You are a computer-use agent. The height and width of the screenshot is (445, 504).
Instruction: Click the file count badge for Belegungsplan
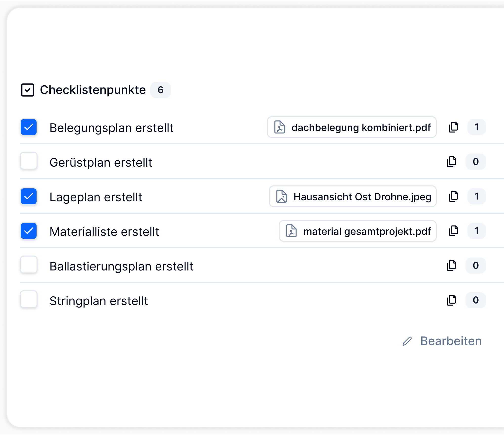pyautogui.click(x=477, y=127)
